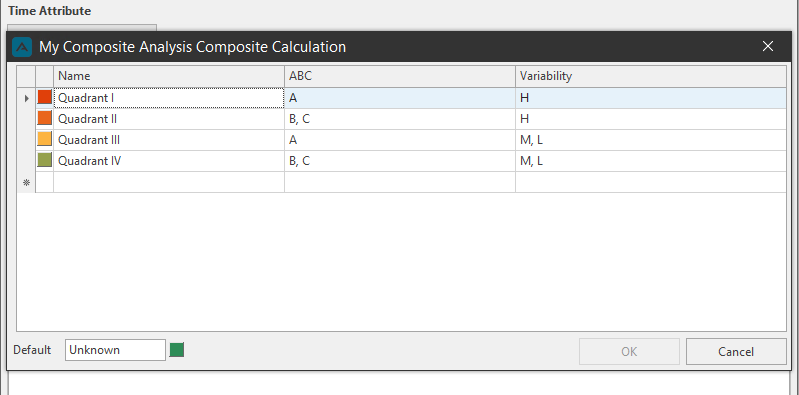Image resolution: width=799 pixels, height=395 pixels.
Task: Click the new-row asterisk row header
Action: click(x=26, y=182)
